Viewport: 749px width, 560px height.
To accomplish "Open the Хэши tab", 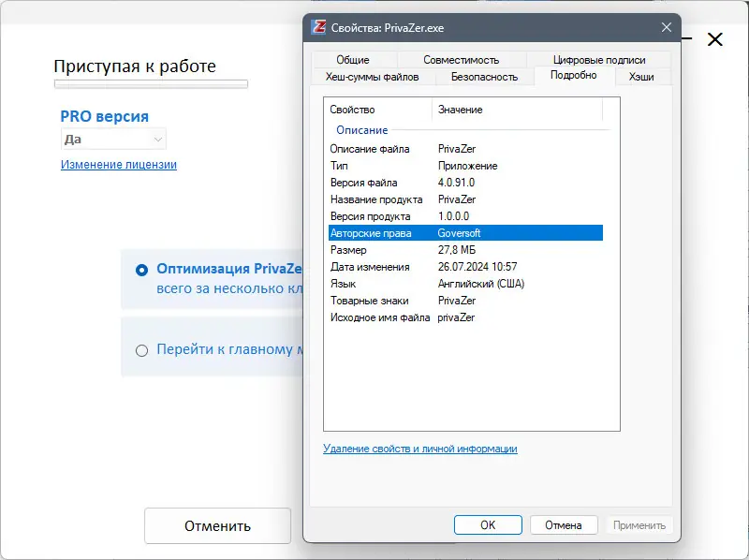I will click(x=641, y=77).
